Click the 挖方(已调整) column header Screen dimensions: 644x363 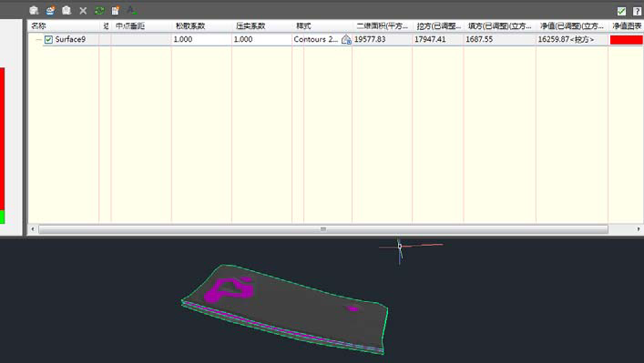coord(438,25)
